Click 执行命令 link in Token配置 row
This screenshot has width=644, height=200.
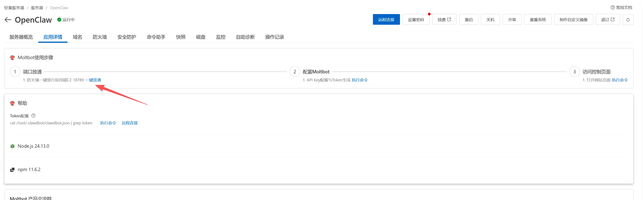[x=108, y=123]
